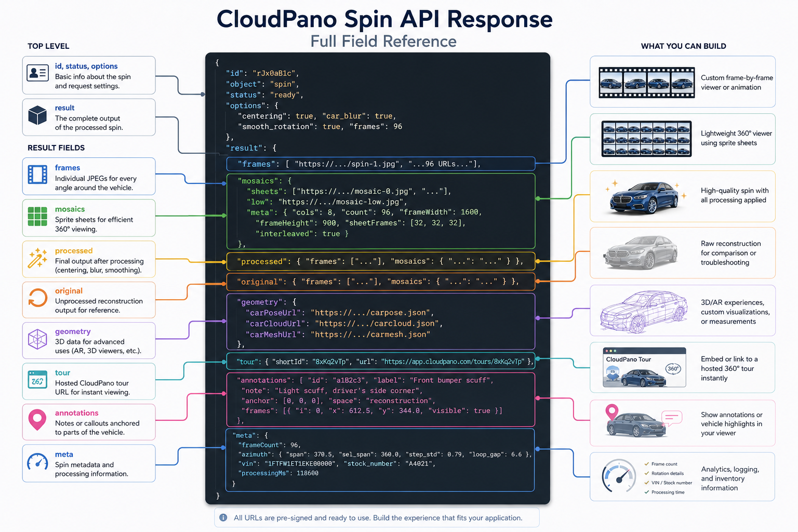Click the "WHAT YOU CAN BUILD" heading
The image size is (798, 532).
(684, 46)
